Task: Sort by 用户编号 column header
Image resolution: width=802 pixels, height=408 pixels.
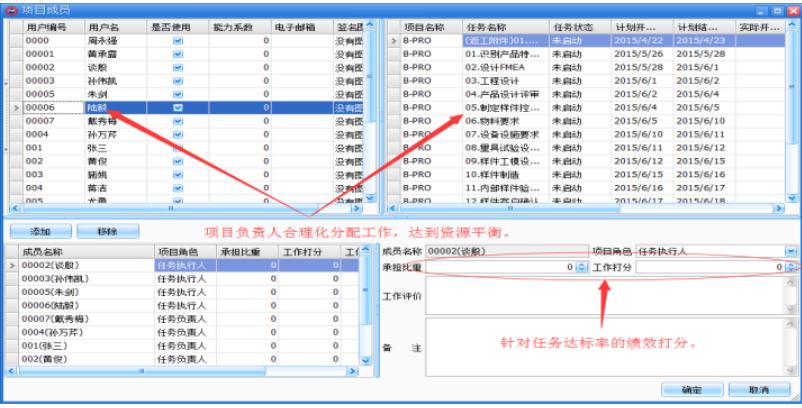Action: pyautogui.click(x=54, y=27)
